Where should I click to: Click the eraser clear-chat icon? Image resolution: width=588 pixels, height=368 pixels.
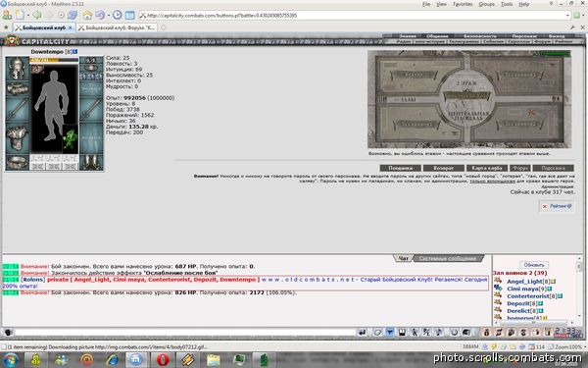tap(377, 333)
